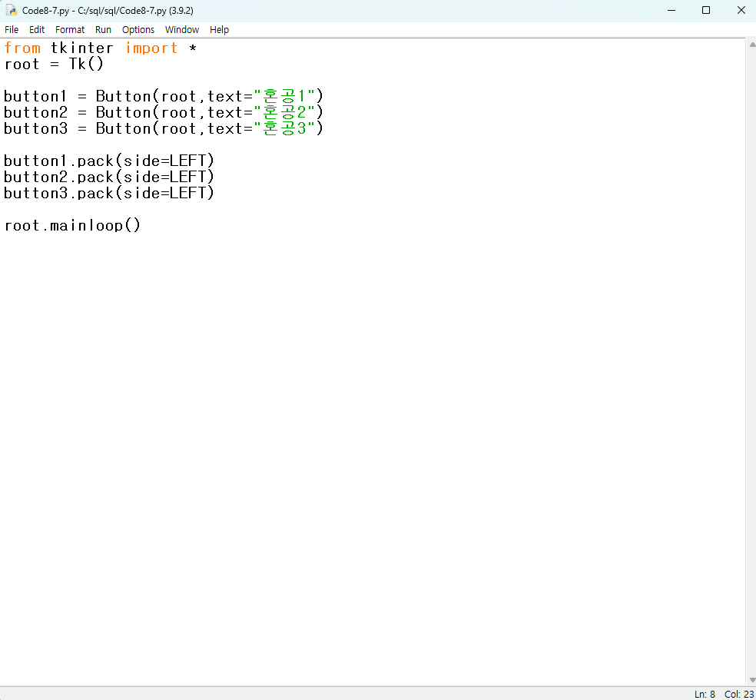The width and height of the screenshot is (756, 700).
Task: Click the 'import' keyword in first line
Action: [151, 48]
